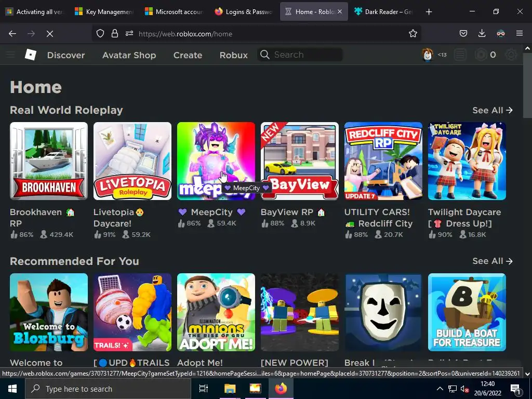Screen dimensions: 532x399
Task: Open the avatar profile icon
Action: click(428, 54)
